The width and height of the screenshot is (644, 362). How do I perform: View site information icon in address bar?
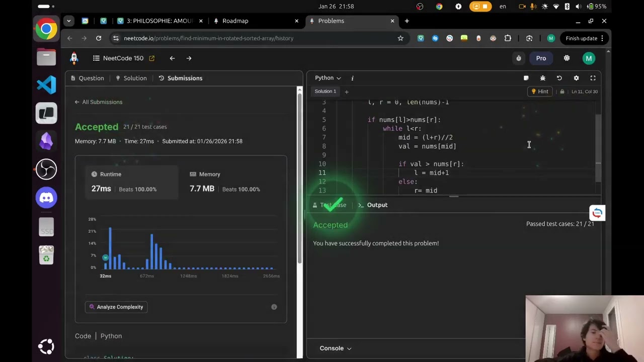coord(116,38)
